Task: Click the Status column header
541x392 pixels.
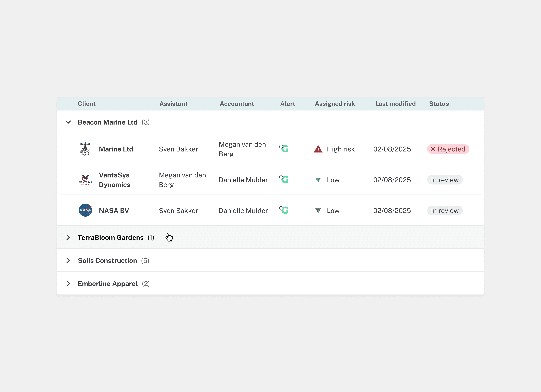Action: [439, 104]
